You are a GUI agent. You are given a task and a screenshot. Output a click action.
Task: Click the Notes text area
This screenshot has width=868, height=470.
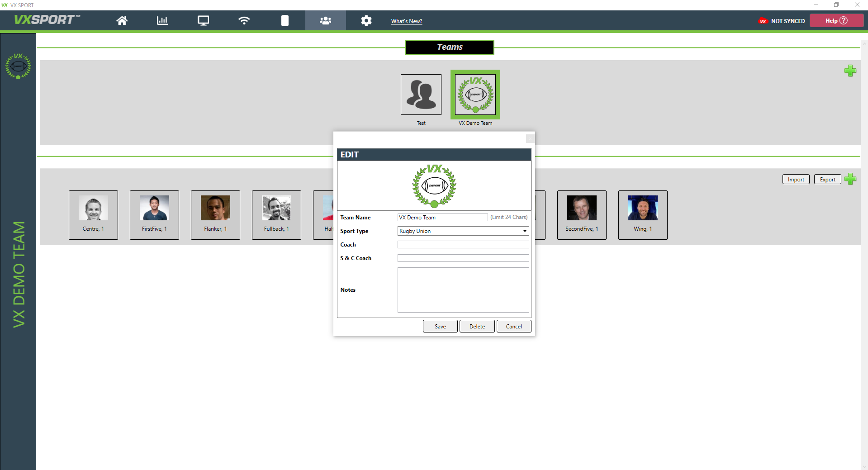(463, 290)
